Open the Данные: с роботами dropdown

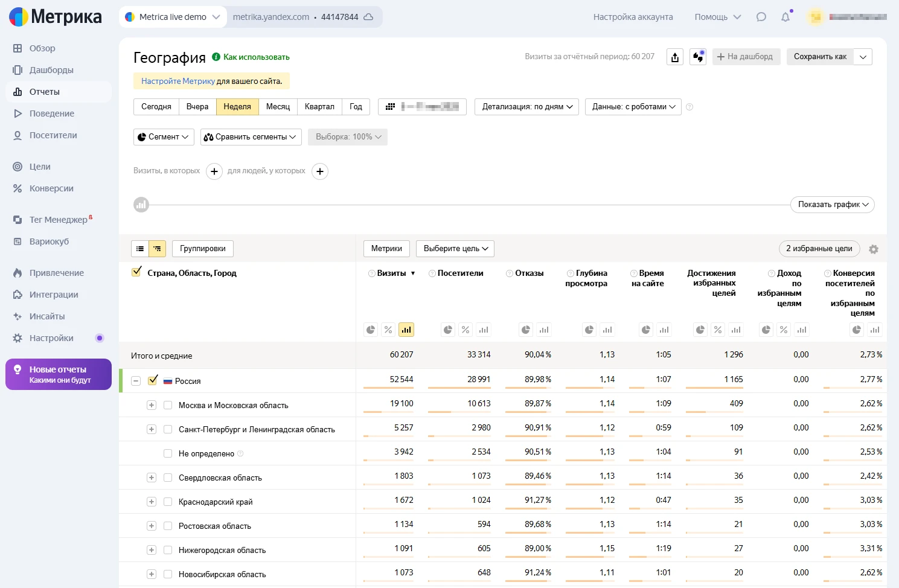point(633,107)
